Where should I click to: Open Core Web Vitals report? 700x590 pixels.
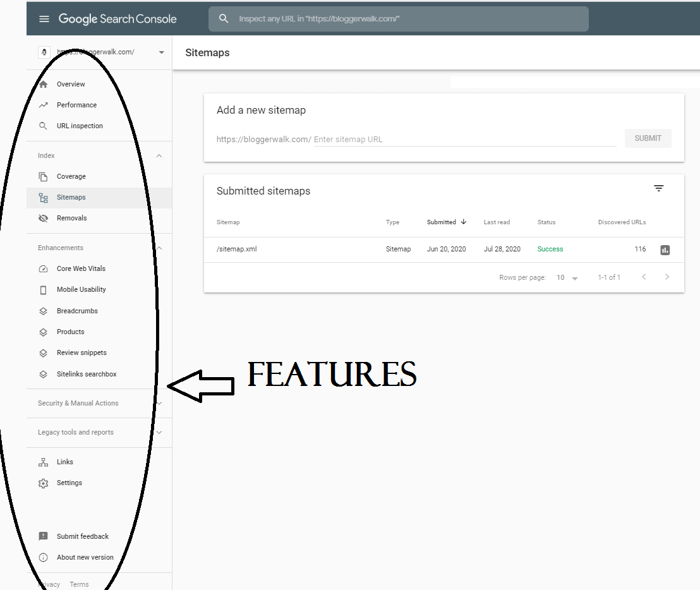(x=81, y=268)
